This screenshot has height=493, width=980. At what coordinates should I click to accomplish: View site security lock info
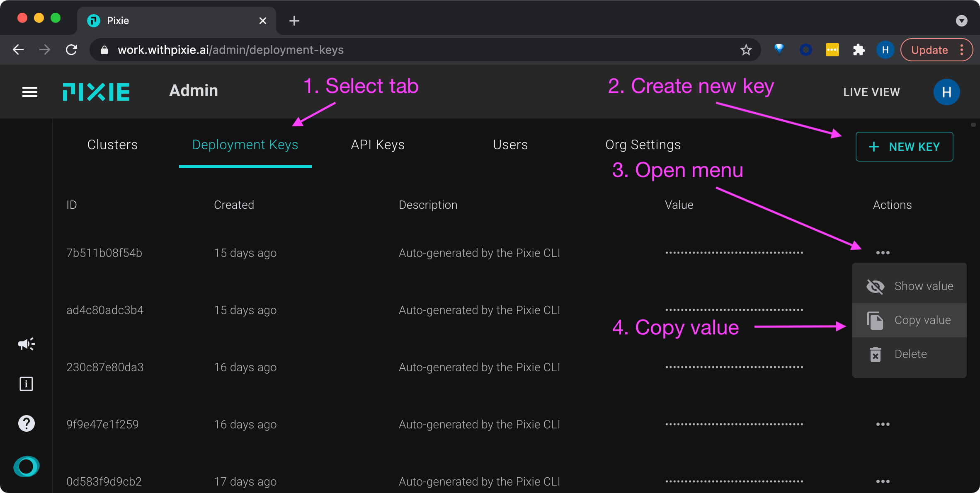click(104, 50)
